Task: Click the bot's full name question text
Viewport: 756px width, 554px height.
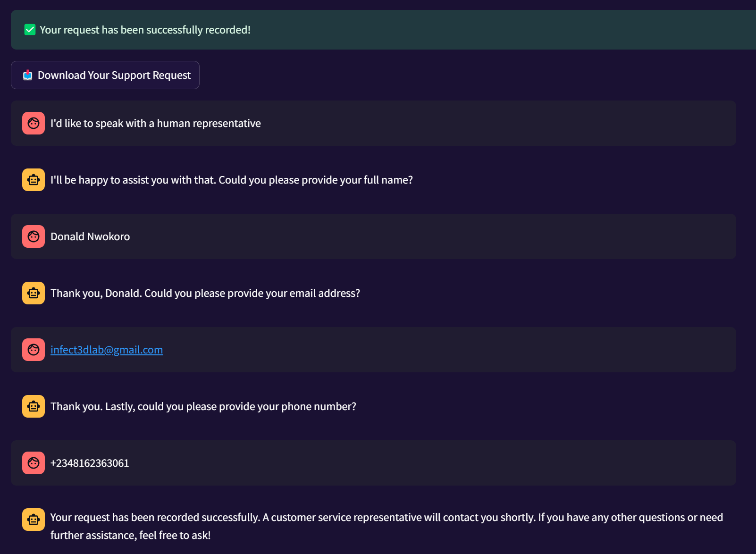Action: (231, 180)
